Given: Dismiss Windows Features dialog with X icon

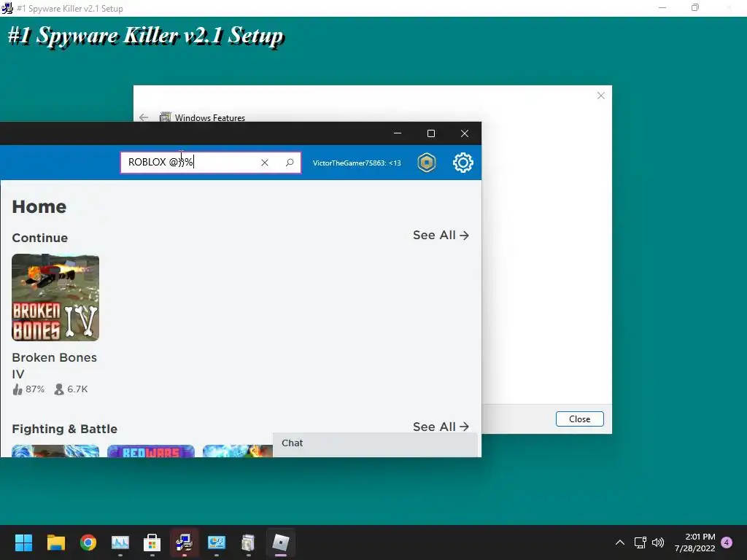Looking at the screenshot, I should (x=601, y=96).
